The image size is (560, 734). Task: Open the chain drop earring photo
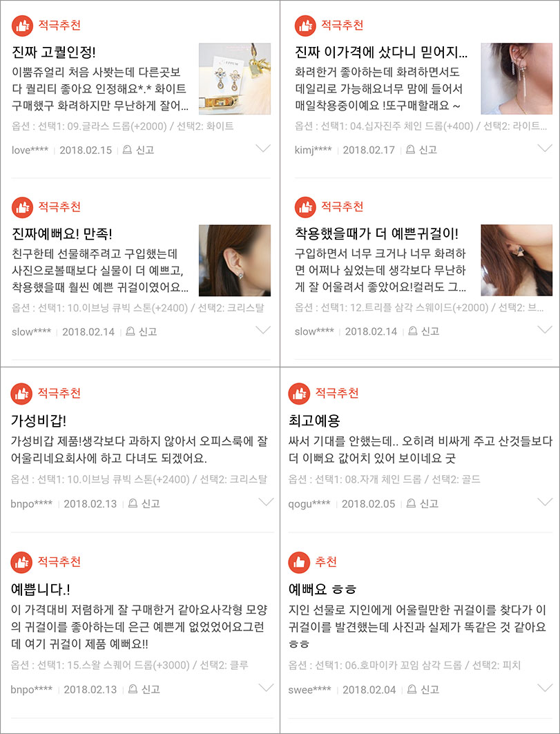[517, 79]
